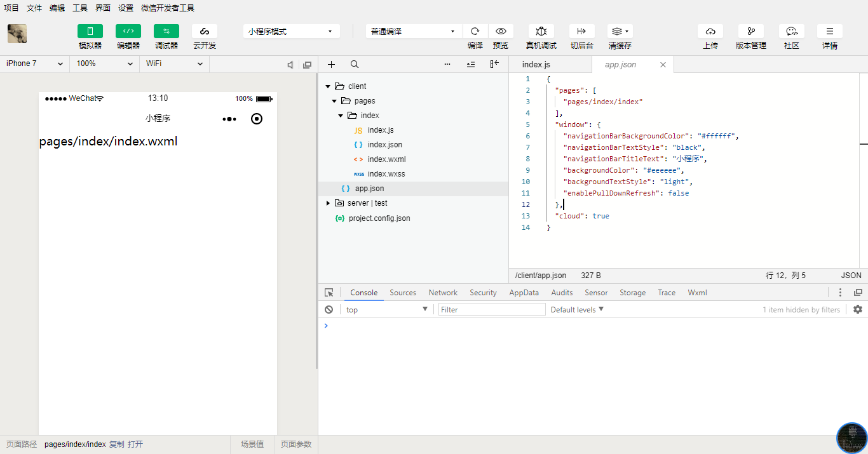Open the iPhone 7 device dropdown
The height and width of the screenshot is (454, 868).
34,63
